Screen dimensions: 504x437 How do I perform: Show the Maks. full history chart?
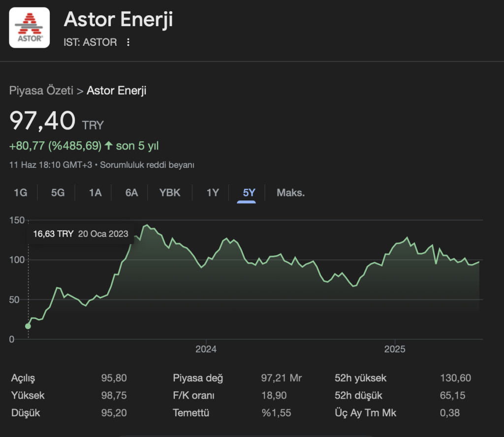[x=290, y=192]
